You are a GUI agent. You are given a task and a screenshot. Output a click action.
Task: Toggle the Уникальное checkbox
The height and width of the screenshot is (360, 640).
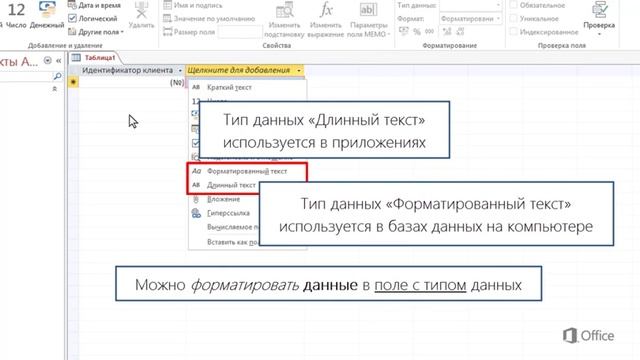coord(514,18)
